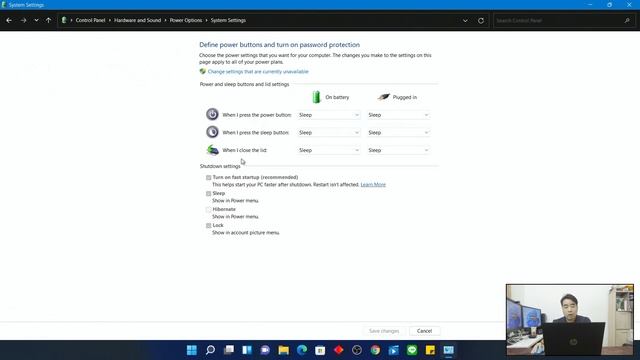Launch Microsoft Edge from taskbar
Viewport: 640px width, 360px height.
pyautogui.click(x=302, y=350)
